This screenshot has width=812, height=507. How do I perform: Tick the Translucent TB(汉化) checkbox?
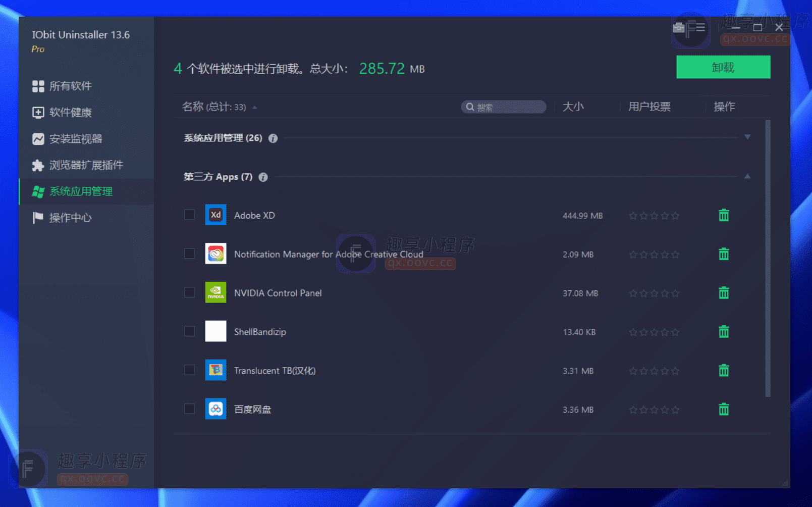point(189,370)
